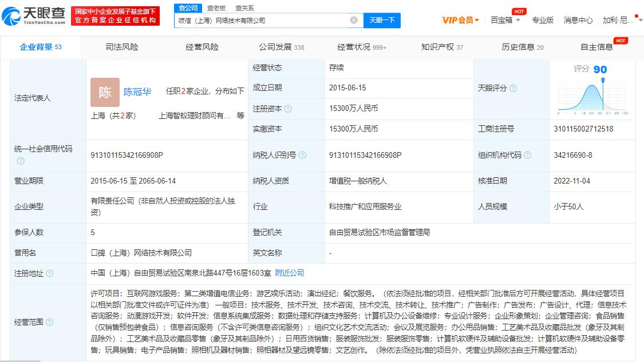Screen dimensions: 644x362
Task: Click the 天眼评分 score distribution chart
Action: coord(592,98)
